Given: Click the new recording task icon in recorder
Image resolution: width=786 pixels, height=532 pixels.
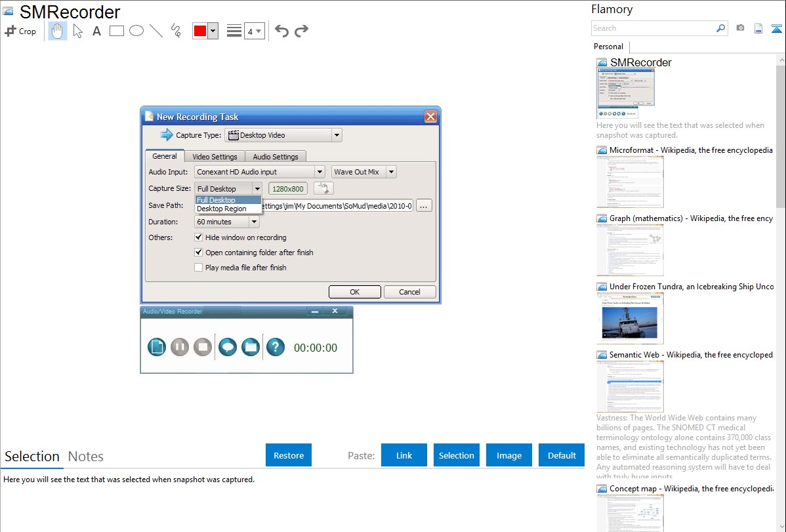Looking at the screenshot, I should [x=157, y=347].
